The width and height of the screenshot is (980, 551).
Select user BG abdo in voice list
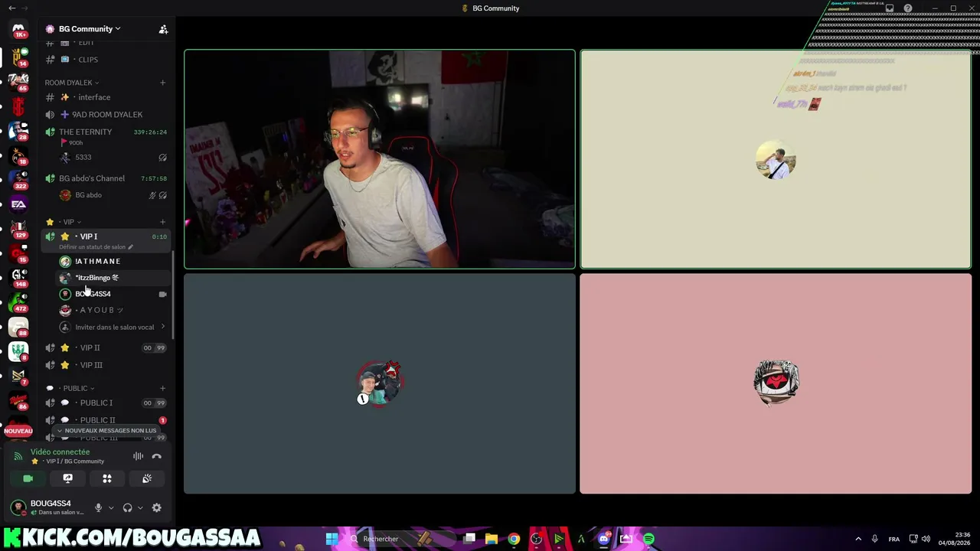tap(113, 195)
